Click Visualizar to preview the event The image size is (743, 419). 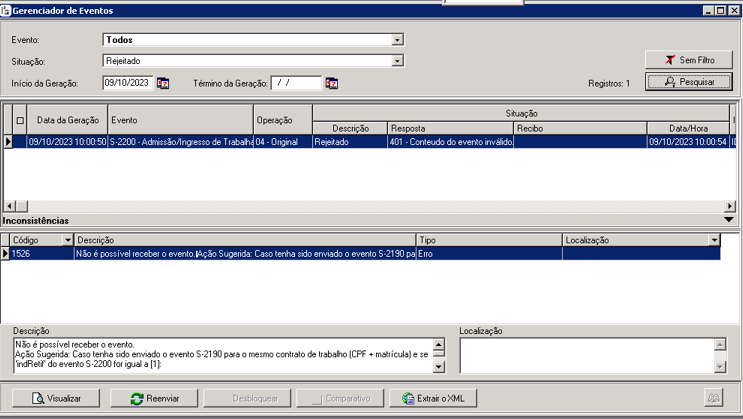pyautogui.click(x=56, y=398)
